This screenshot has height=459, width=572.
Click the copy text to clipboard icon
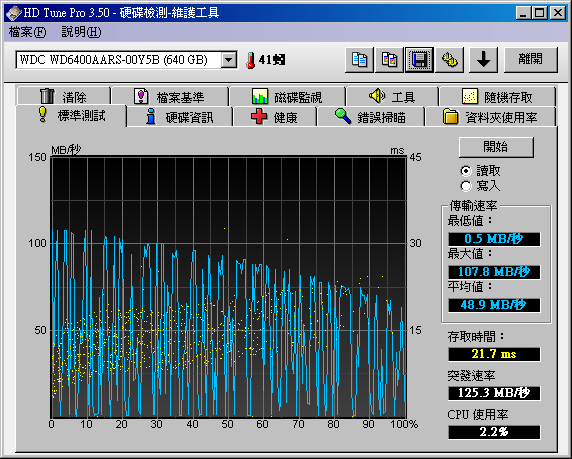pos(359,60)
